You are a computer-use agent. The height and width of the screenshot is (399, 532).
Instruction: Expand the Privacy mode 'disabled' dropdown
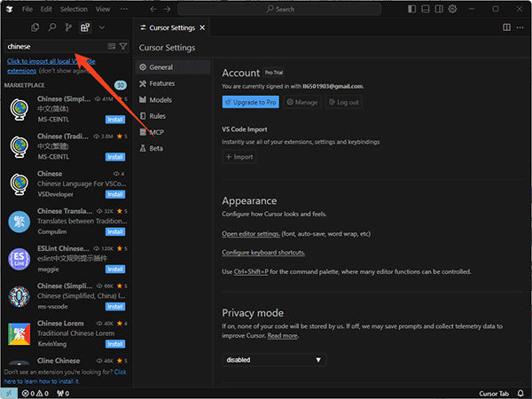click(274, 360)
